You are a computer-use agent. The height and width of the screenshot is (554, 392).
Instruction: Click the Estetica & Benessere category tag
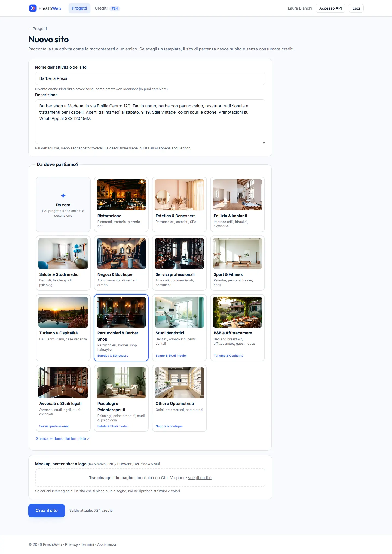click(x=113, y=356)
